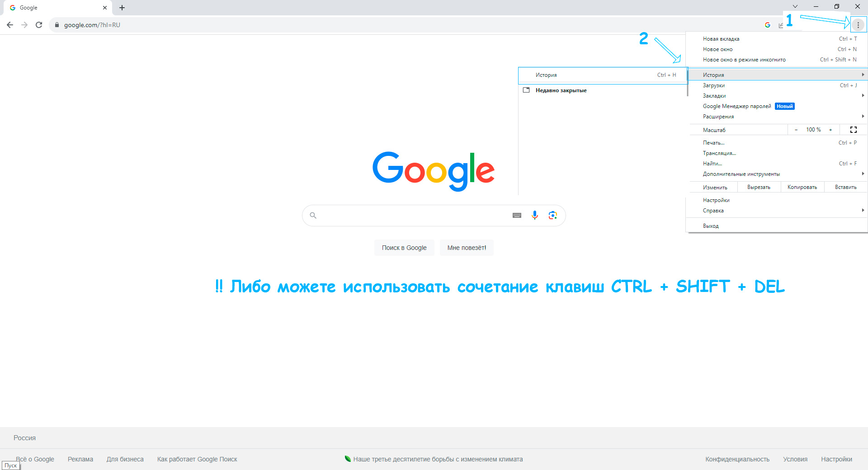Click the 100 % zoom value
The width and height of the screenshot is (868, 470).
tap(813, 130)
